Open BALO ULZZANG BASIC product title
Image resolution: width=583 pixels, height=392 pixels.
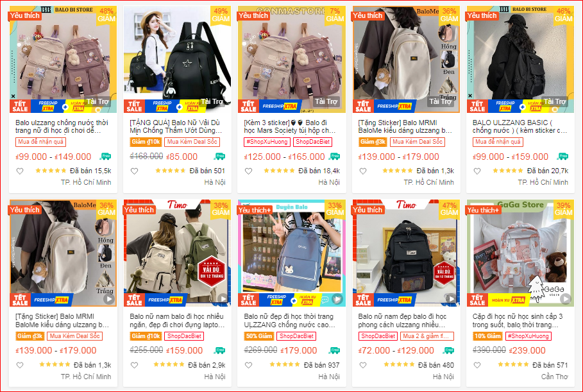pyautogui.click(x=520, y=126)
